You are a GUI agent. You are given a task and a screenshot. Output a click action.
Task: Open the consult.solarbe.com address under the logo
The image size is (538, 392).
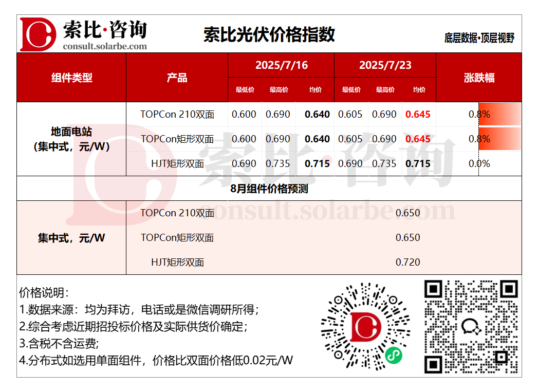click(105, 46)
